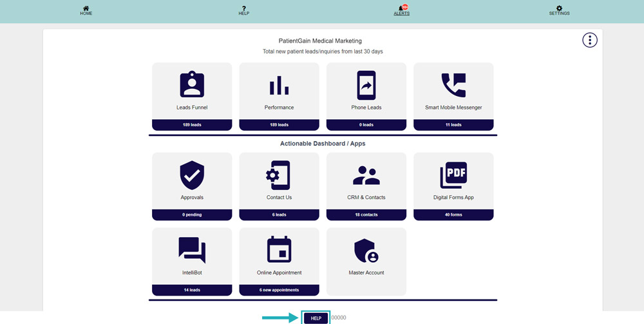Launch the IntelliBot chat bubbles icon
Screen dimensions: 644x324
[192, 250]
